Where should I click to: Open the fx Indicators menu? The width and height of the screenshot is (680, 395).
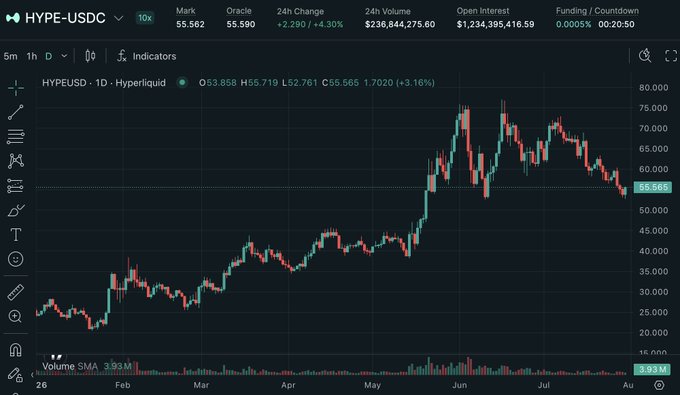pos(147,56)
